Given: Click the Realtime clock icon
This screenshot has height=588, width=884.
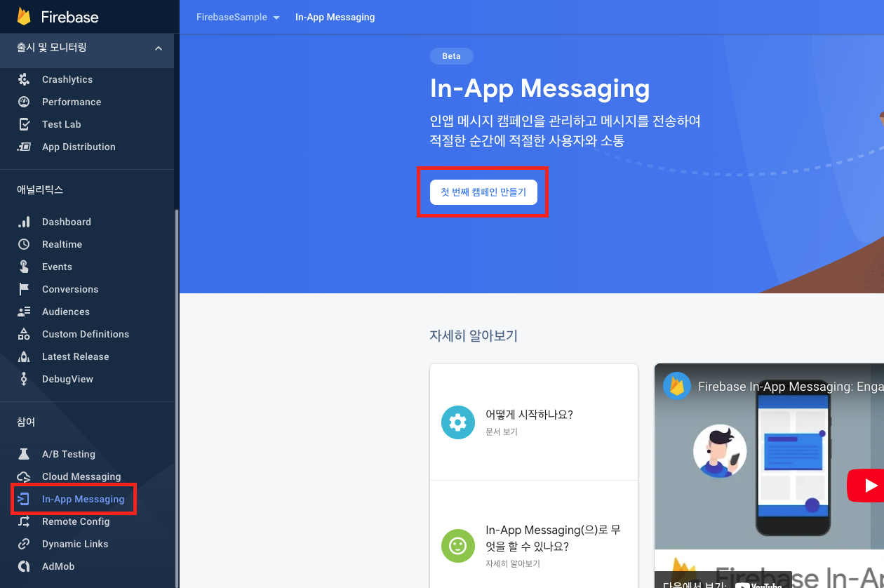Looking at the screenshot, I should (24, 244).
